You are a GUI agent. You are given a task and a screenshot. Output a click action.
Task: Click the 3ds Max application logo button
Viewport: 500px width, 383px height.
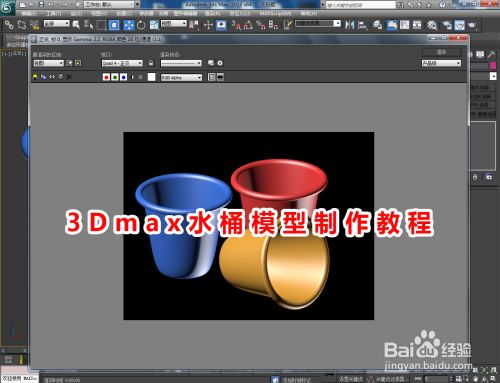[x=7, y=7]
